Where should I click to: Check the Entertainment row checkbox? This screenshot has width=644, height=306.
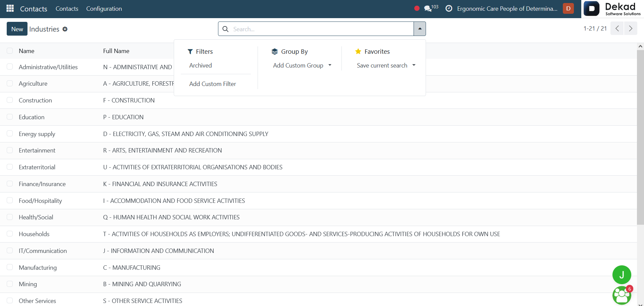[x=10, y=150]
